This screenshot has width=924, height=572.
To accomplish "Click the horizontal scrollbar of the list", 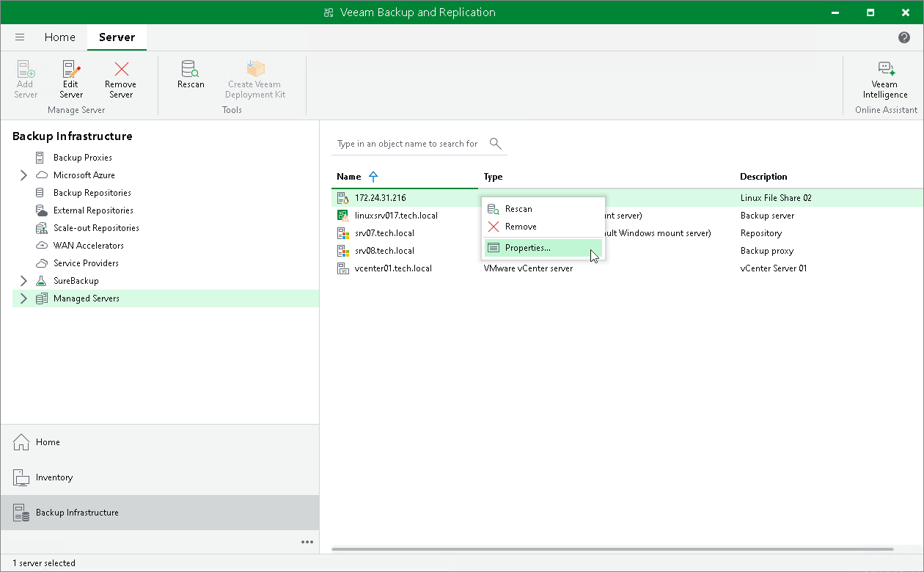I will 612,549.
